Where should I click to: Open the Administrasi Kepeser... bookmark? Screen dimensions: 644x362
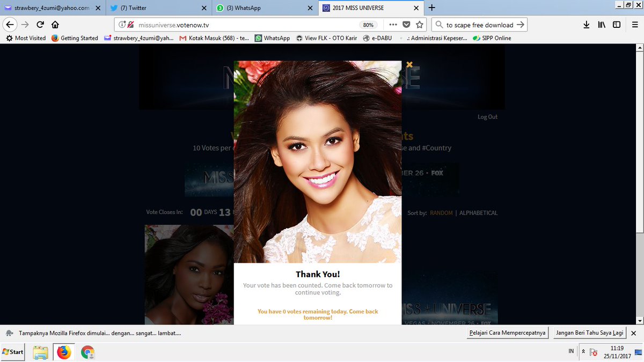pos(433,38)
